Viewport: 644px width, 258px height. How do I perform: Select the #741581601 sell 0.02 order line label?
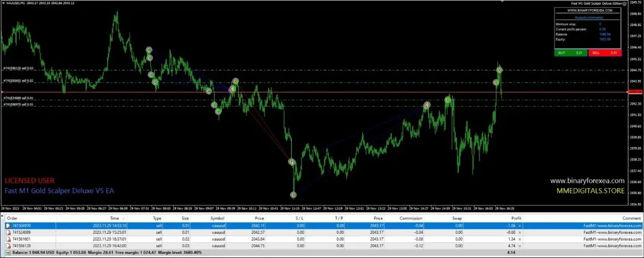(19, 81)
